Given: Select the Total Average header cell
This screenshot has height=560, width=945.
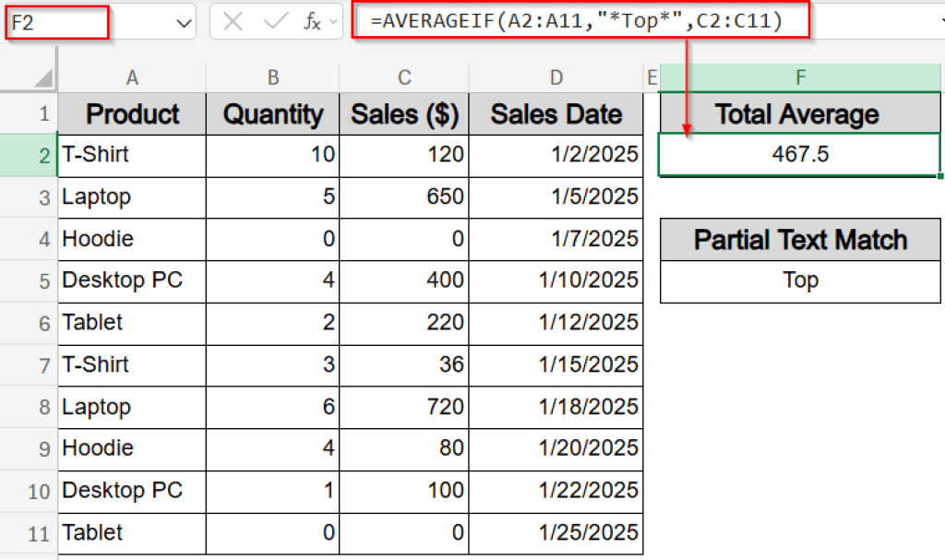Looking at the screenshot, I should [799, 113].
